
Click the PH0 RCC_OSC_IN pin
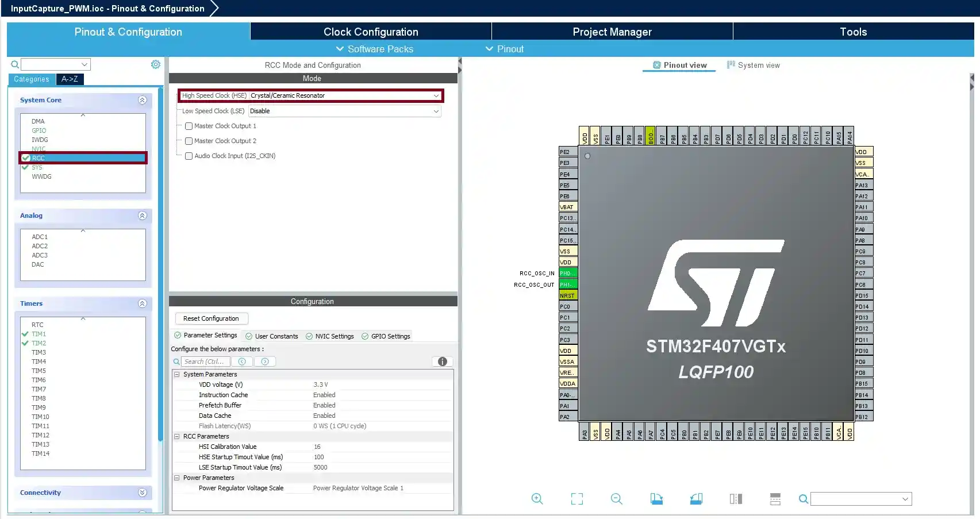click(x=568, y=273)
